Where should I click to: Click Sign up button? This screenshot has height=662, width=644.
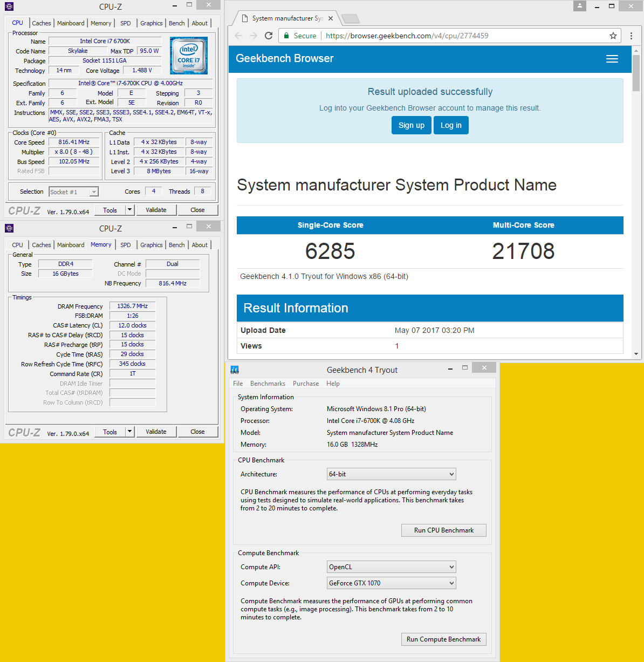point(412,125)
